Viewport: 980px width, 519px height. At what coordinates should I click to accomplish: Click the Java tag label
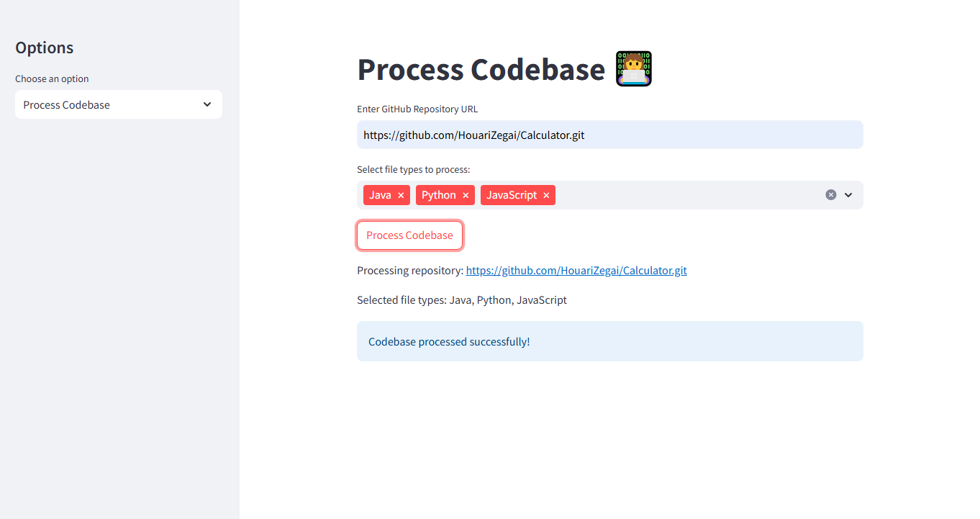pos(380,195)
